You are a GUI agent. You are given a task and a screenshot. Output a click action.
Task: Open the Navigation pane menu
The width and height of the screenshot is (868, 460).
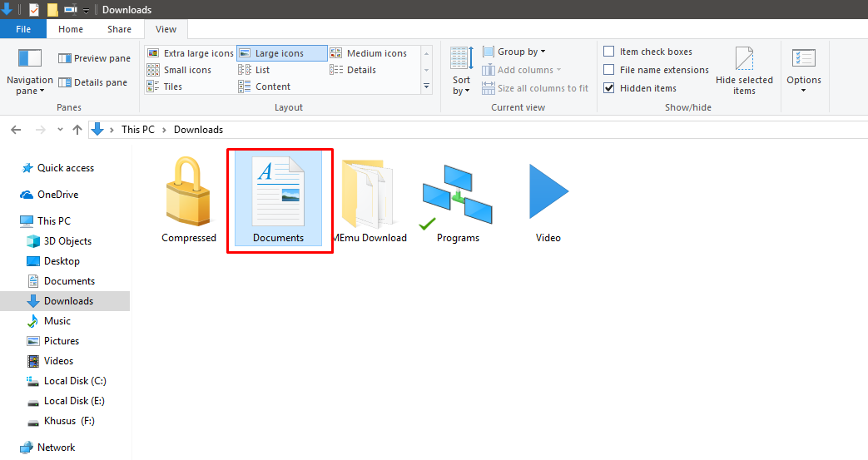point(29,72)
